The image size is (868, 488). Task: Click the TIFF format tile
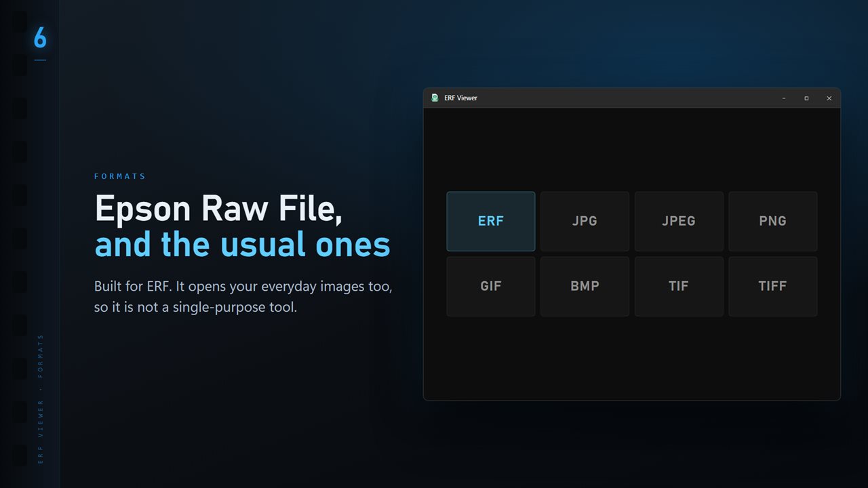click(773, 286)
